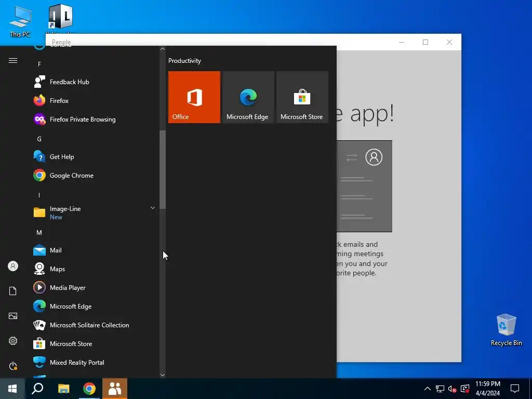Click the Windows Start button
Screen dimensions: 532x399
coord(12,389)
